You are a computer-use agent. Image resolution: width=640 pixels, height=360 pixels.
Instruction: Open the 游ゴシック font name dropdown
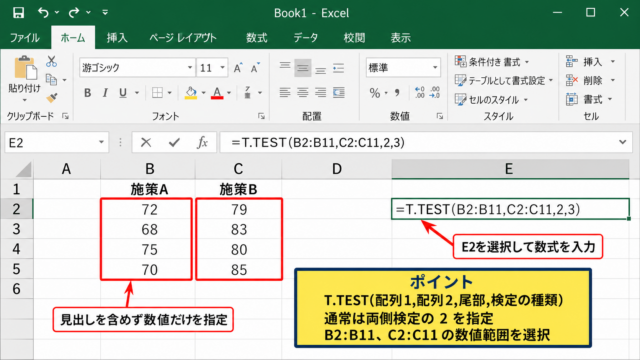[x=190, y=68]
